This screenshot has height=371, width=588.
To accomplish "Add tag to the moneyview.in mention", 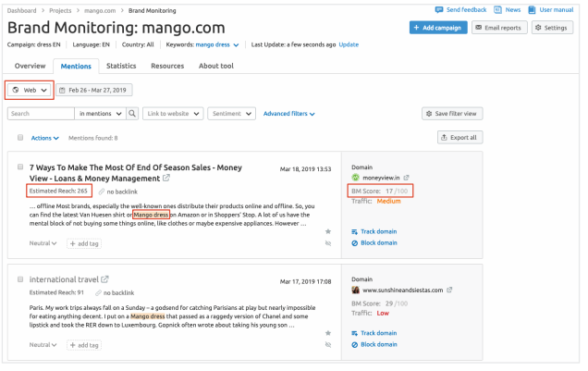I will pyautogui.click(x=84, y=244).
